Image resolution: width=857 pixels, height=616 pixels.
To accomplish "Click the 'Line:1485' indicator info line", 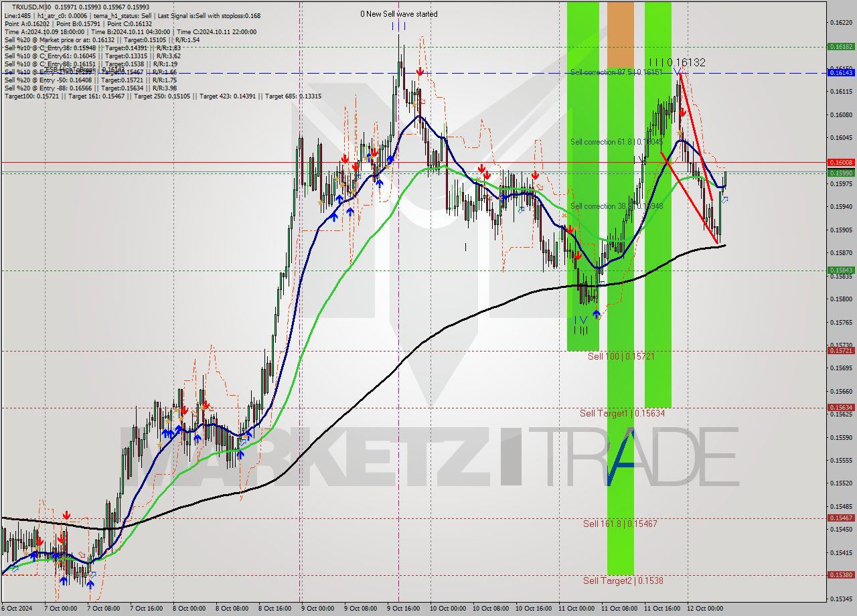I will click(x=132, y=15).
